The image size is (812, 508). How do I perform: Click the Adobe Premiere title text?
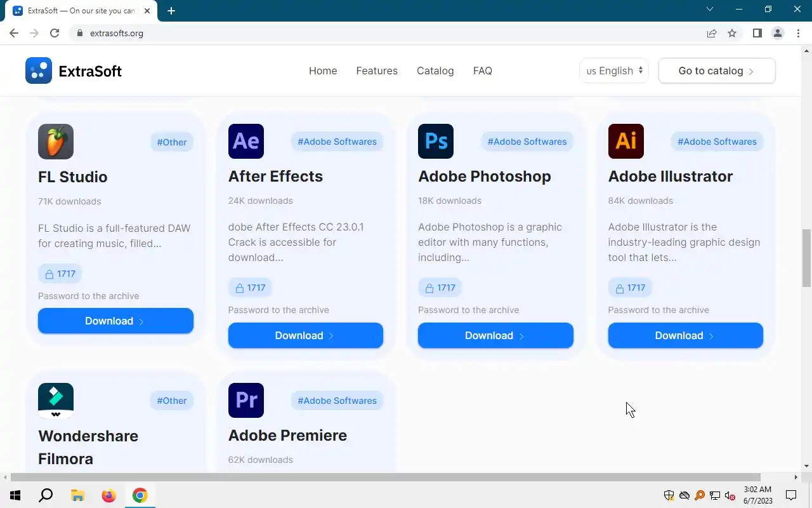click(x=287, y=435)
